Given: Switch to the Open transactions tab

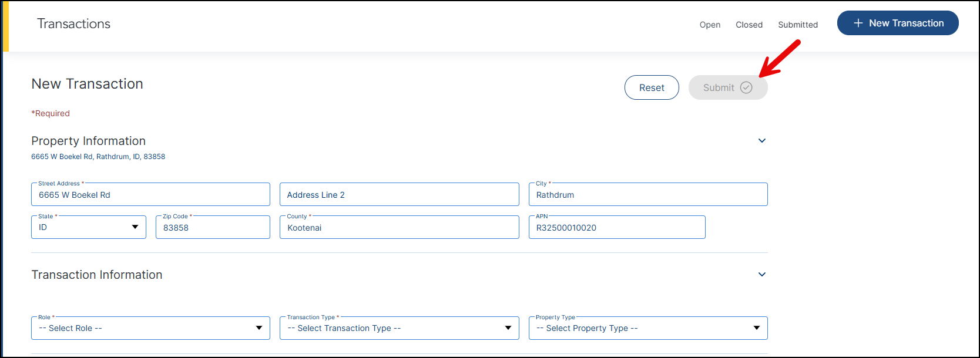Looking at the screenshot, I should pos(710,25).
